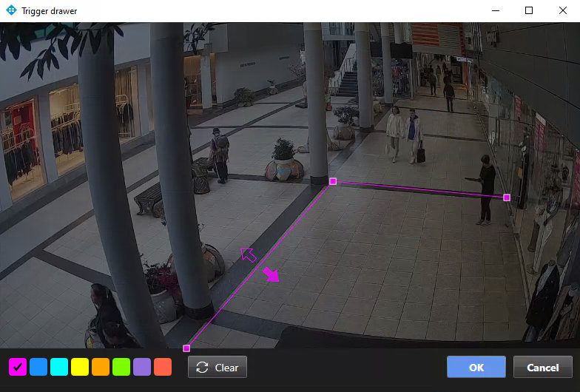Click the Cancel button

543,367
